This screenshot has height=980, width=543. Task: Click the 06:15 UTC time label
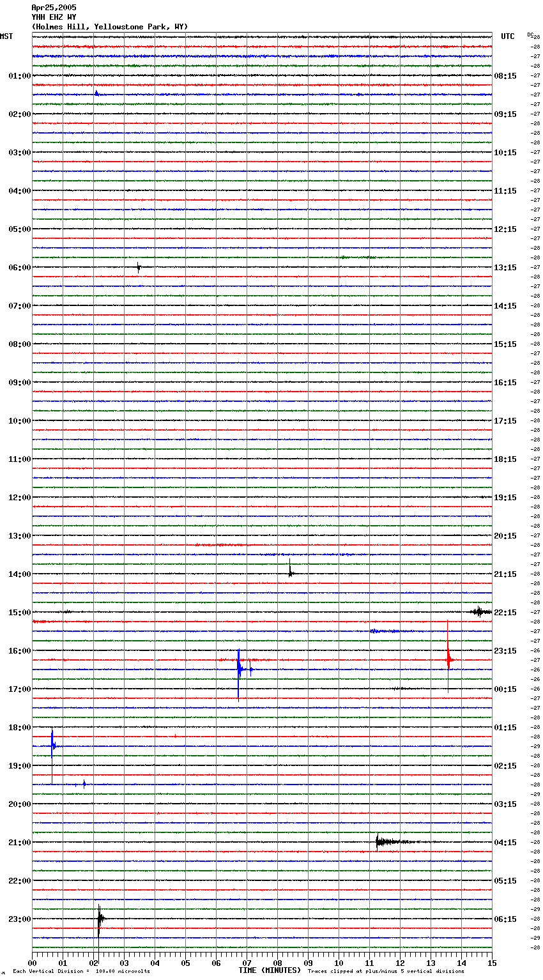click(x=505, y=919)
